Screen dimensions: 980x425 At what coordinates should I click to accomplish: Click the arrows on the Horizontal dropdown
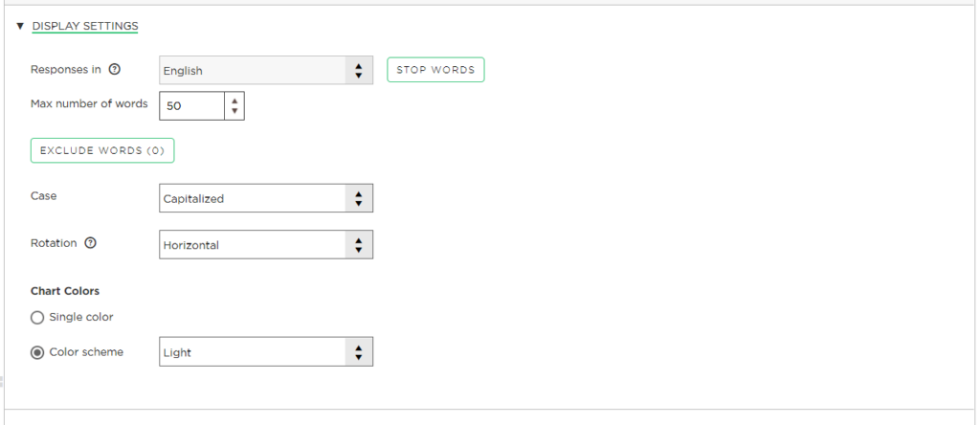(358, 244)
